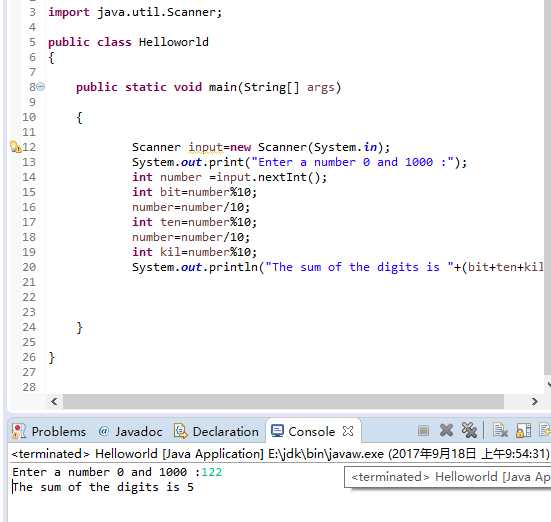Click 'int ten=number%10;' line
This screenshot has width=551, height=522.
pyautogui.click(x=195, y=222)
